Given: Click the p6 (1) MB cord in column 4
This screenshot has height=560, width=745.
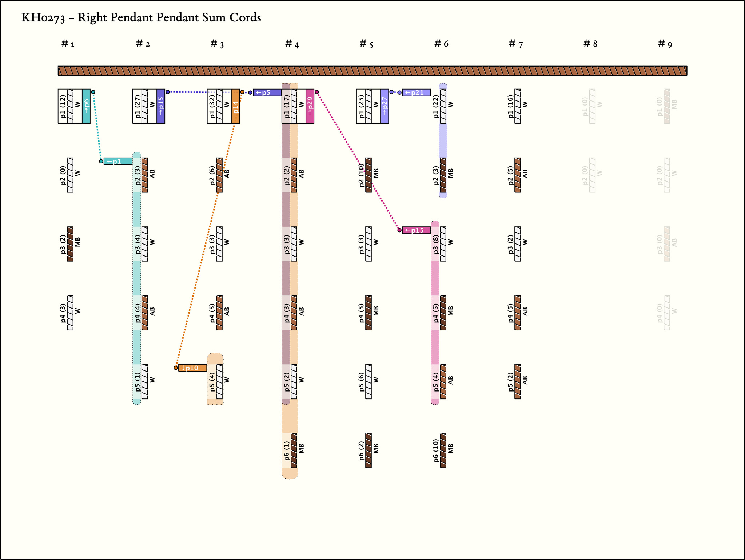Looking at the screenshot, I should click(x=294, y=450).
